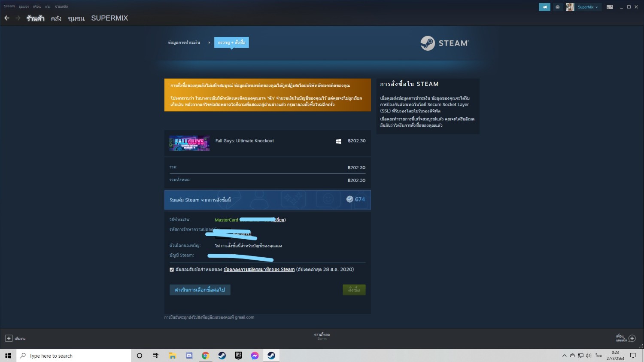The width and height of the screenshot is (644, 362).
Task: Click the network tray icon
Action: tap(580, 356)
